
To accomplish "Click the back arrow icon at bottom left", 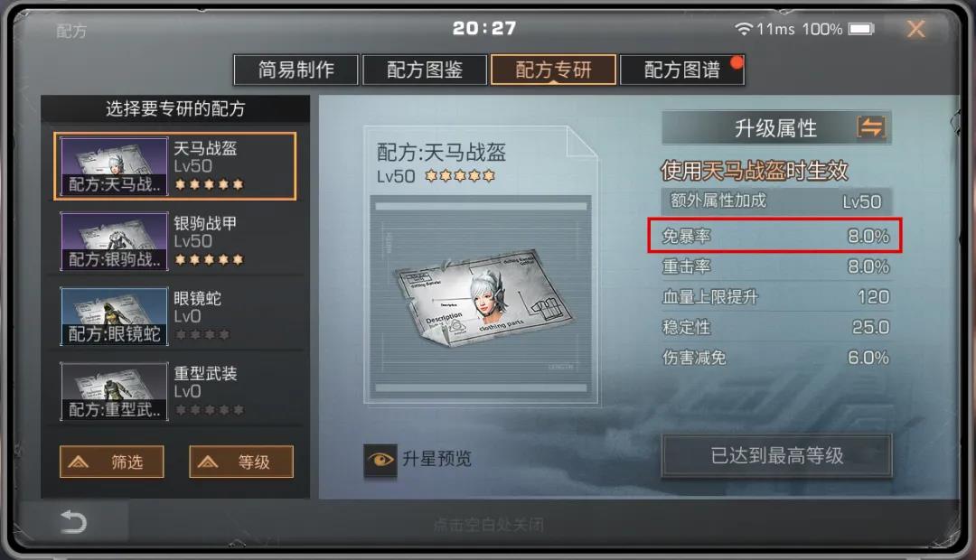I will point(73,521).
